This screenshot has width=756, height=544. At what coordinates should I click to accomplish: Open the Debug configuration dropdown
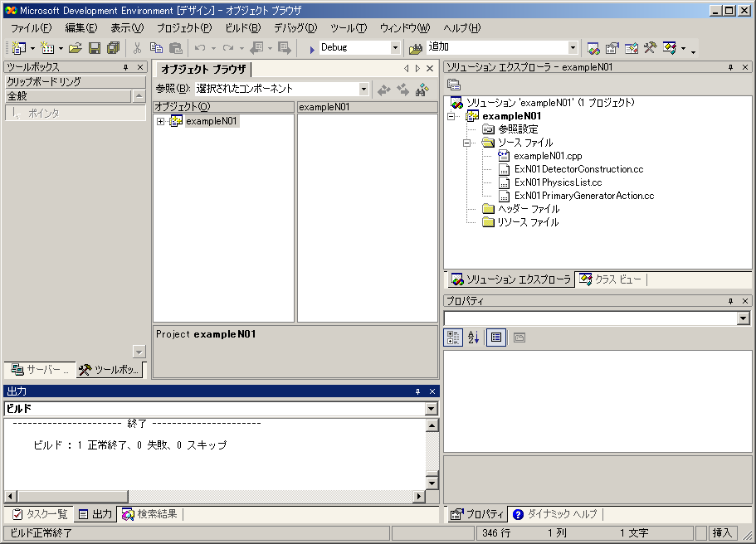point(395,47)
